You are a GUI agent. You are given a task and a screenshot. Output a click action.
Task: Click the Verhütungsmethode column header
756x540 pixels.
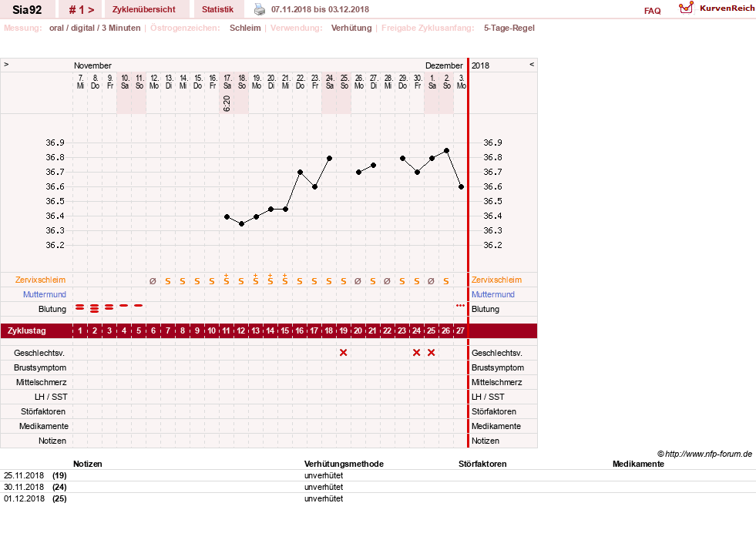[x=344, y=464]
